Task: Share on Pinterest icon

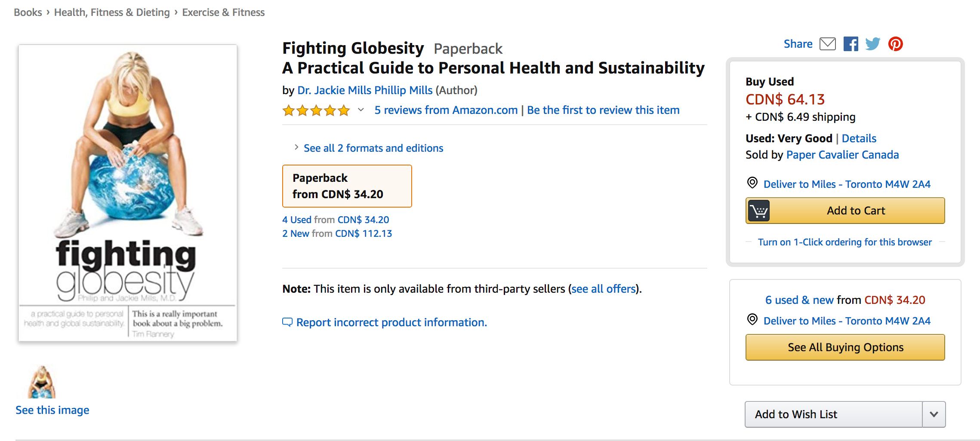Action: coord(895,44)
